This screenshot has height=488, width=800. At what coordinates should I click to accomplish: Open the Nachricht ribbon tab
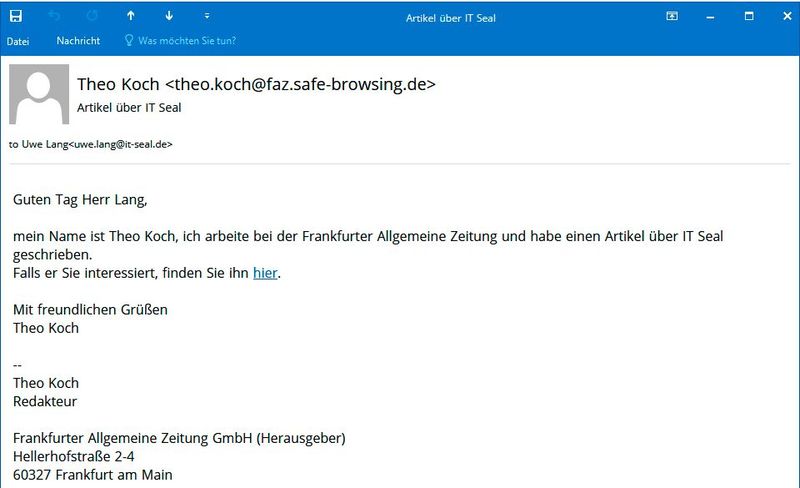click(x=78, y=41)
